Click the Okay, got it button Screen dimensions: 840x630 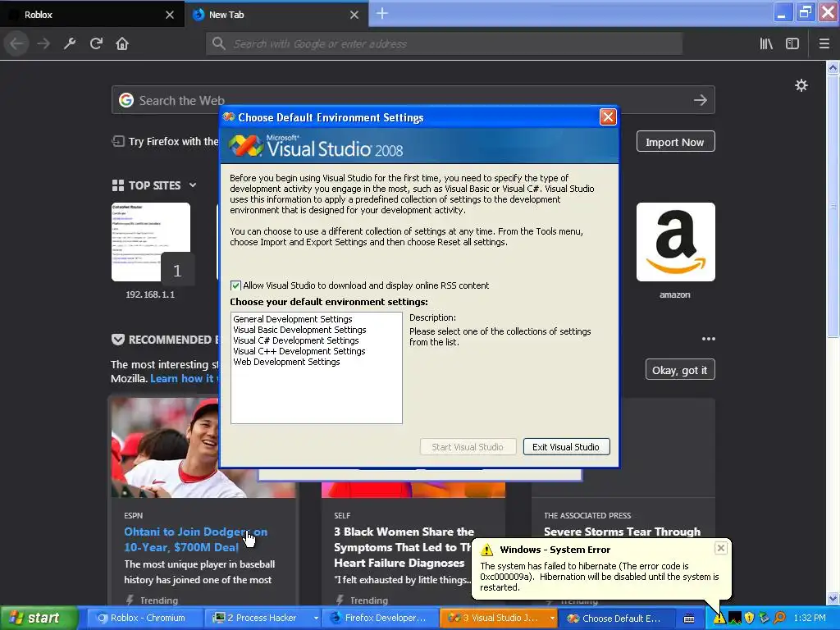pos(679,370)
